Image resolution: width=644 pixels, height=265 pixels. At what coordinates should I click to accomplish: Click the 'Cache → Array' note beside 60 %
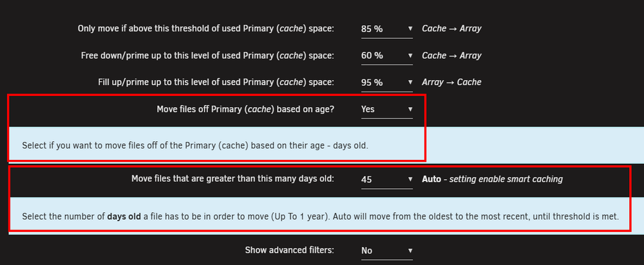pos(452,55)
